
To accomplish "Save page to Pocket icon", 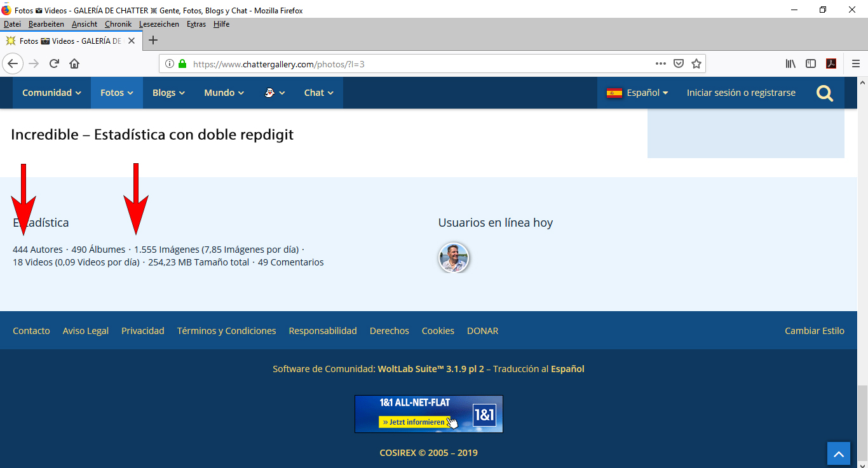I will tap(679, 64).
